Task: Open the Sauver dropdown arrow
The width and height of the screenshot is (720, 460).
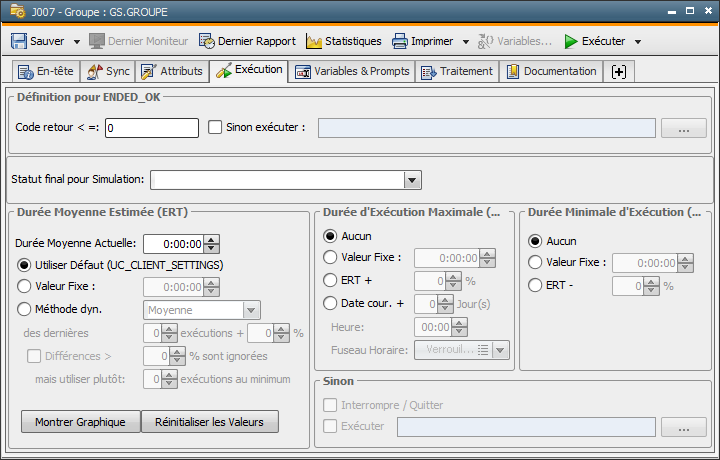Action: coord(77,42)
